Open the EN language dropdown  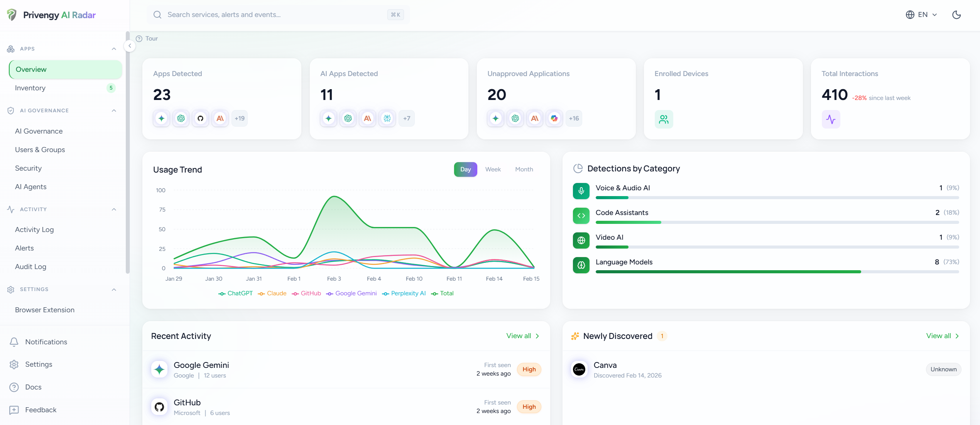pos(921,15)
